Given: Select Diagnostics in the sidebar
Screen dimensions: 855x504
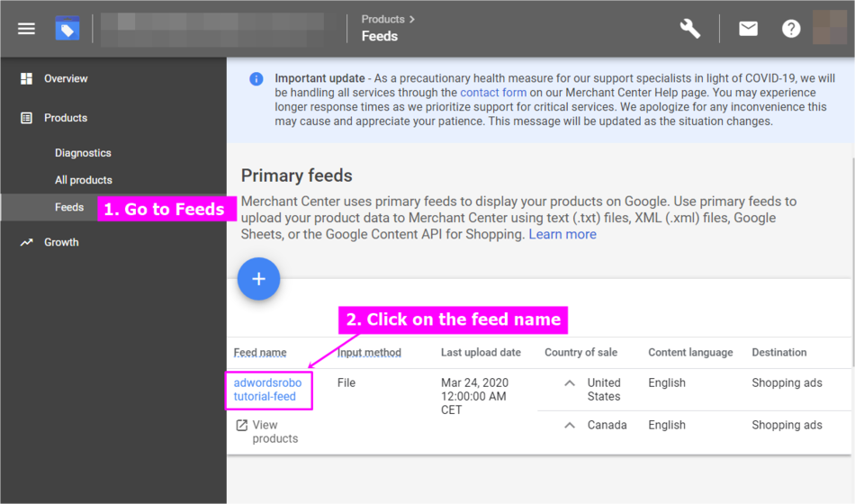Looking at the screenshot, I should pyautogui.click(x=83, y=153).
